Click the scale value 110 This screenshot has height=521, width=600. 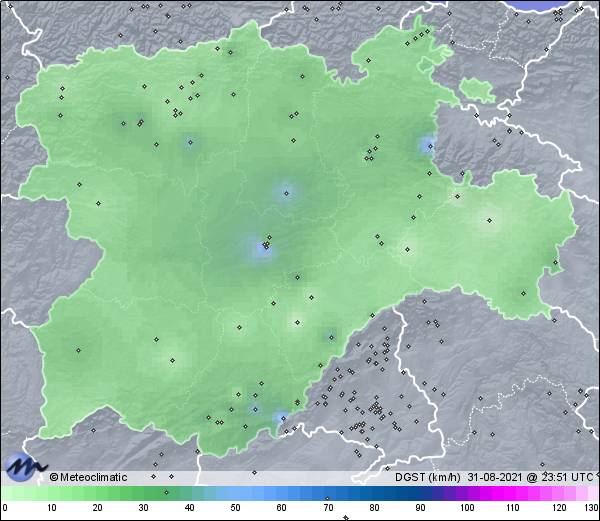513,508
